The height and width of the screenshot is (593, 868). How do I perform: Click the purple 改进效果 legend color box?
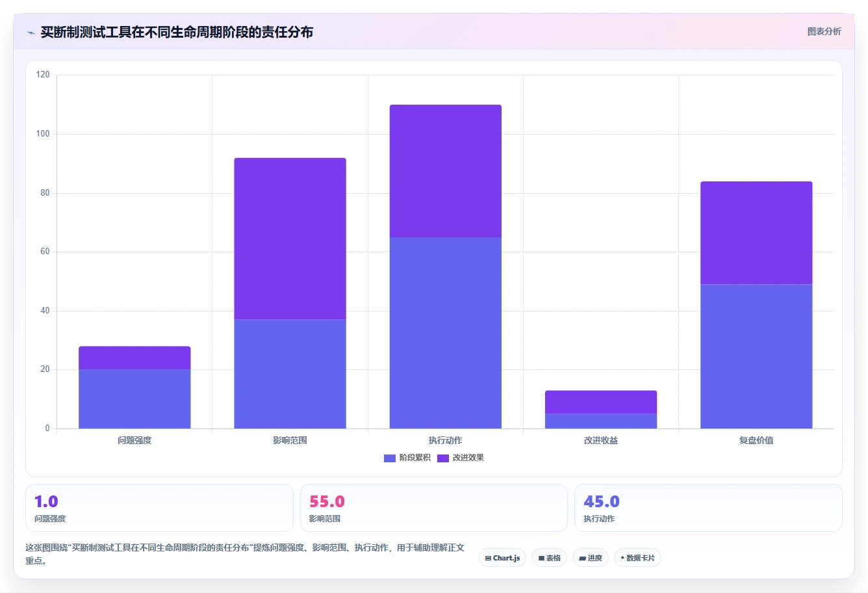tap(443, 458)
